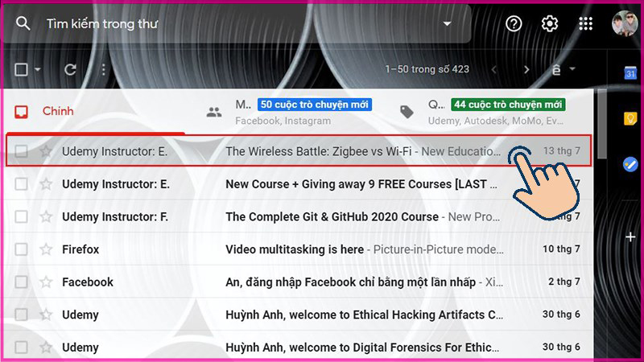
Task: Check the Wireless Battle Zigbee email box
Action: click(x=21, y=151)
